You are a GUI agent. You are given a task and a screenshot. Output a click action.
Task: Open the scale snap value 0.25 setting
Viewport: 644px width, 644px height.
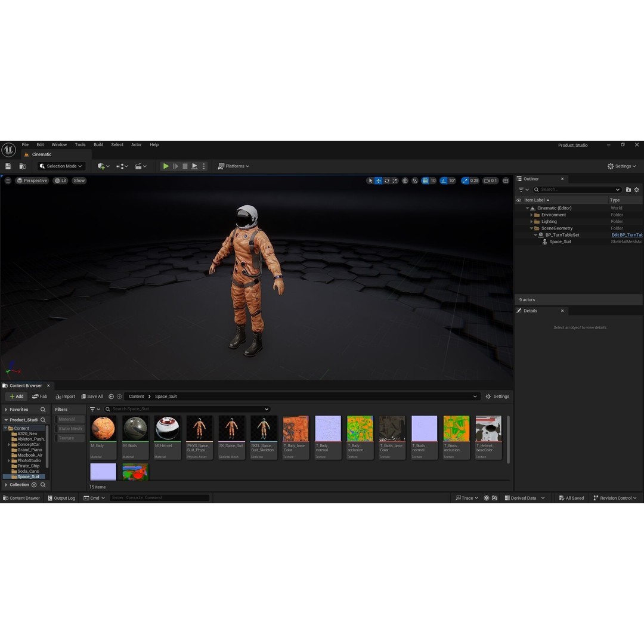click(475, 181)
